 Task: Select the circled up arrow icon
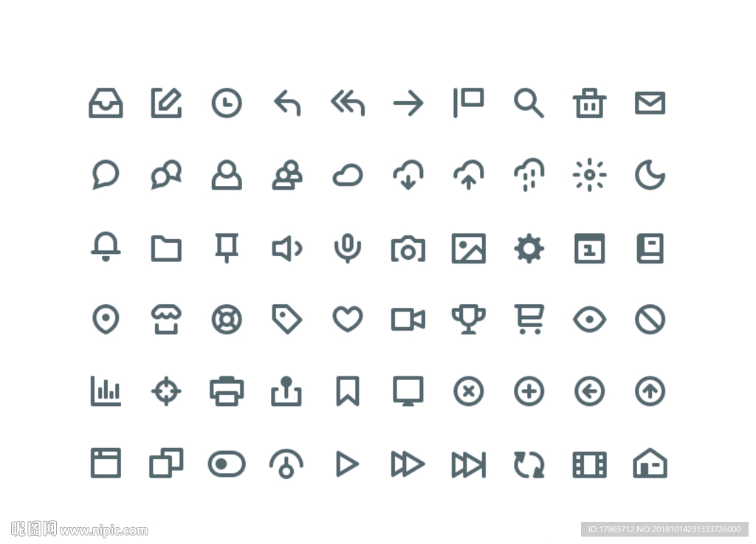650,391
